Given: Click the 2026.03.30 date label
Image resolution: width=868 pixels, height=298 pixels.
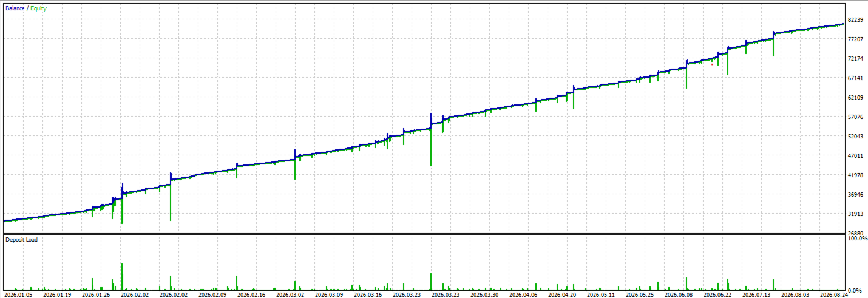Looking at the screenshot, I should tap(484, 294).
